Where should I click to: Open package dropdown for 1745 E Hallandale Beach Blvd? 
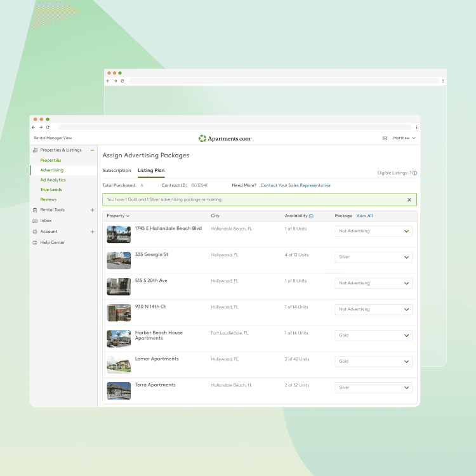tap(373, 231)
